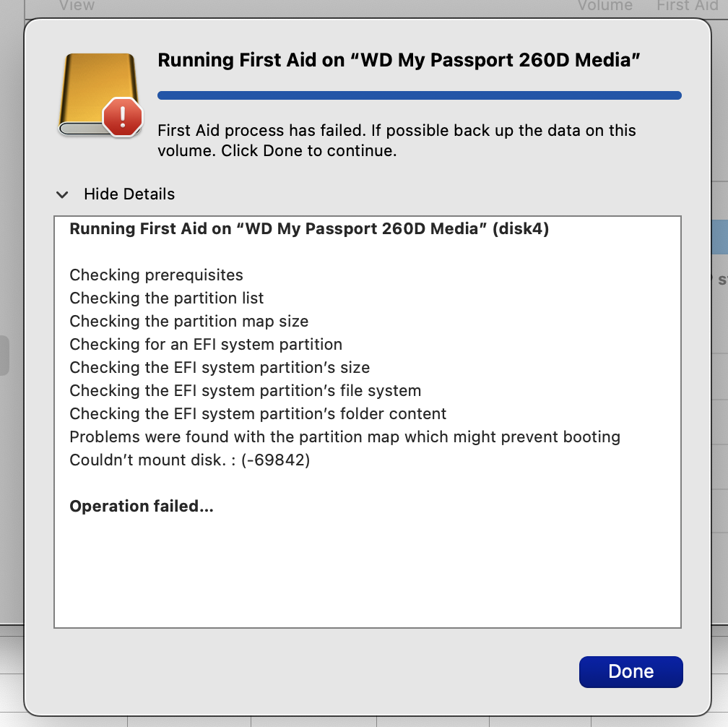Select the "Checking prerequisites" log line
728x727 pixels.
156,275
